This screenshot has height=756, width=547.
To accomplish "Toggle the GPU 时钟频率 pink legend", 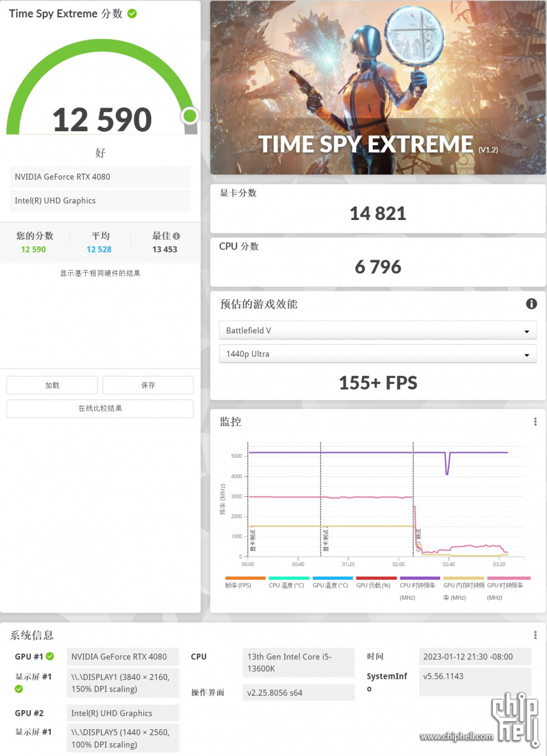I will click(508, 578).
